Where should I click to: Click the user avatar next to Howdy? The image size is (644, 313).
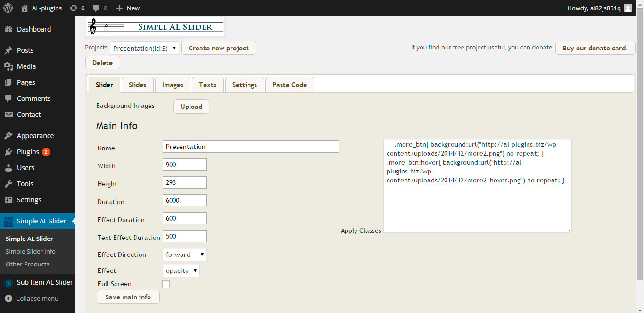628,8
